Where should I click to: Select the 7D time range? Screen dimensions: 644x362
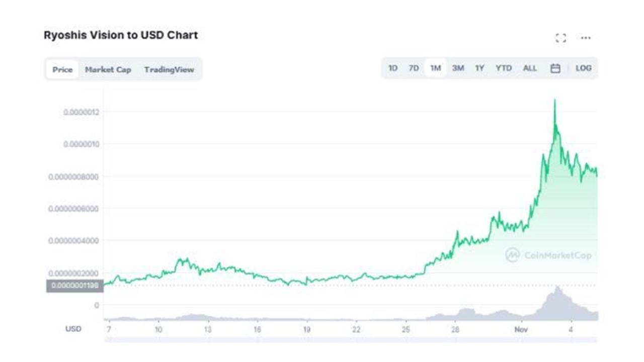coord(414,68)
